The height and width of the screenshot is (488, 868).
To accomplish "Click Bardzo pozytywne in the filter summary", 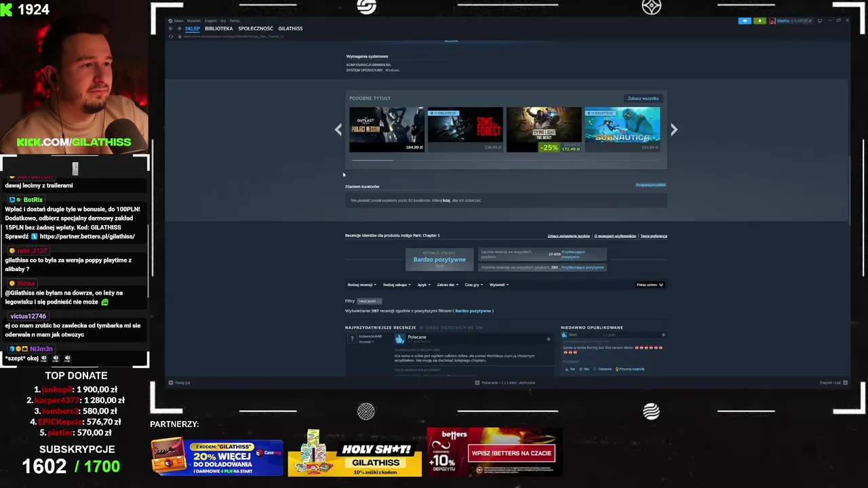I will coord(473,311).
